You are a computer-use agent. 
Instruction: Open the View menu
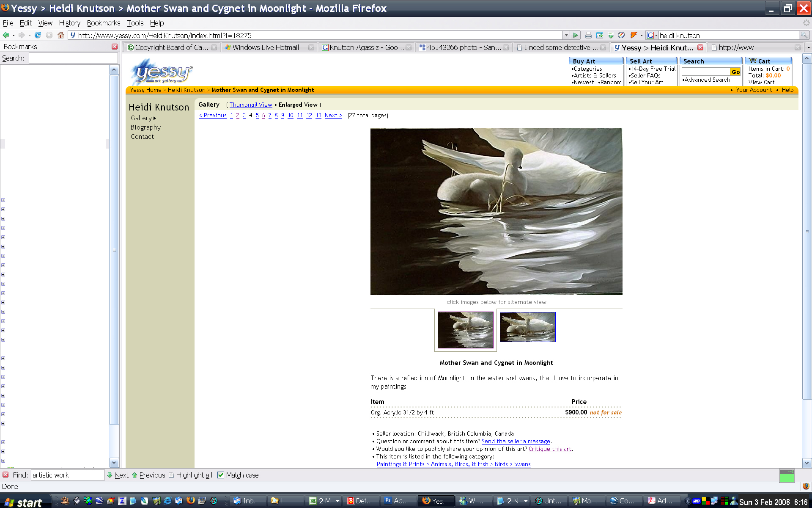click(x=45, y=23)
